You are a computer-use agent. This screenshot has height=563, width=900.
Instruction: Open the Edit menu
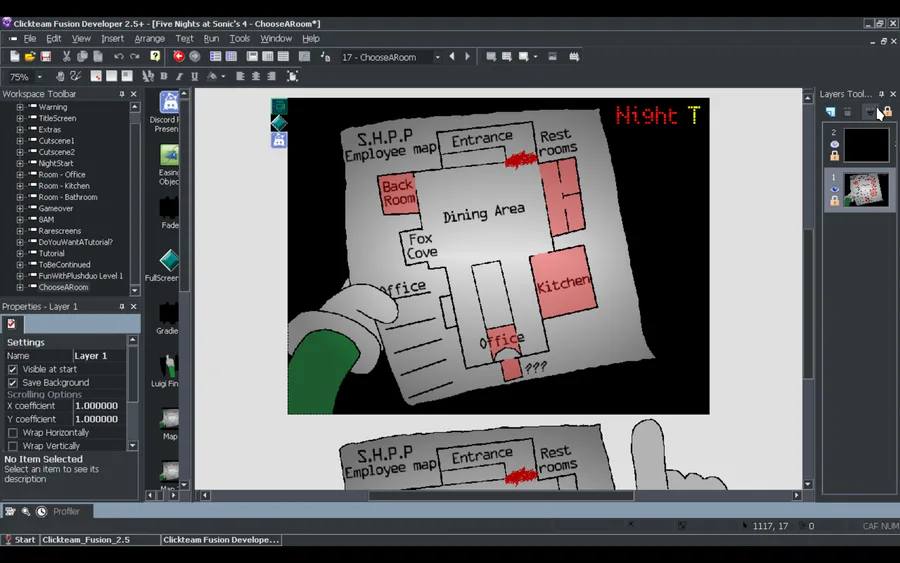(x=53, y=38)
